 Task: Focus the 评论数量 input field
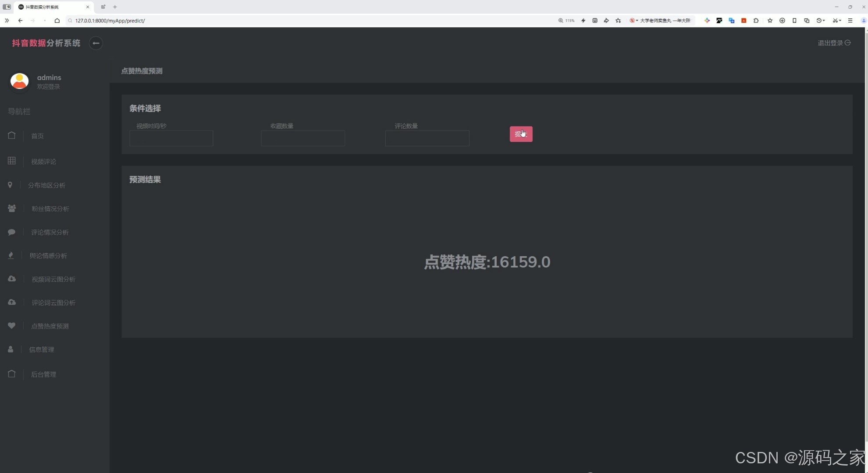[x=427, y=138]
